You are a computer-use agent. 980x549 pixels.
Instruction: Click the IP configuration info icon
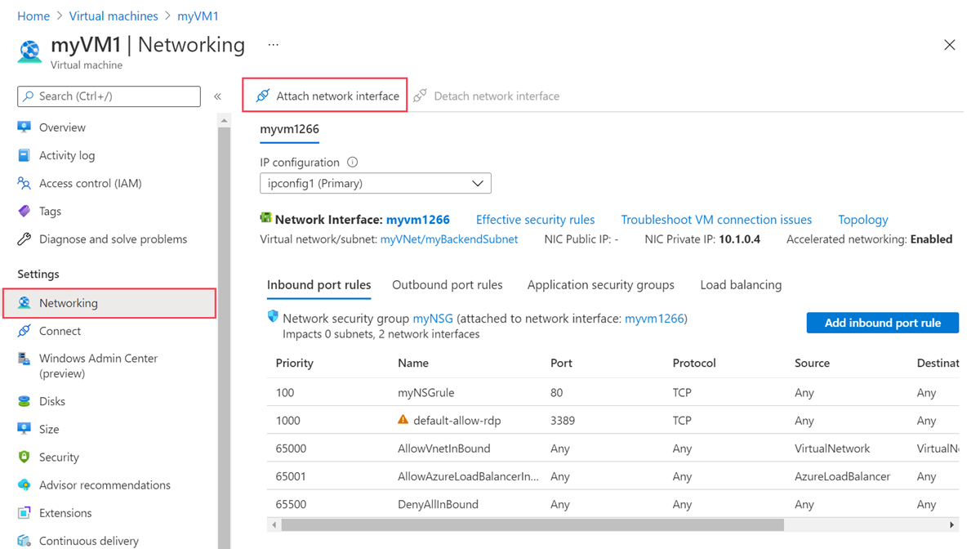[x=352, y=162]
